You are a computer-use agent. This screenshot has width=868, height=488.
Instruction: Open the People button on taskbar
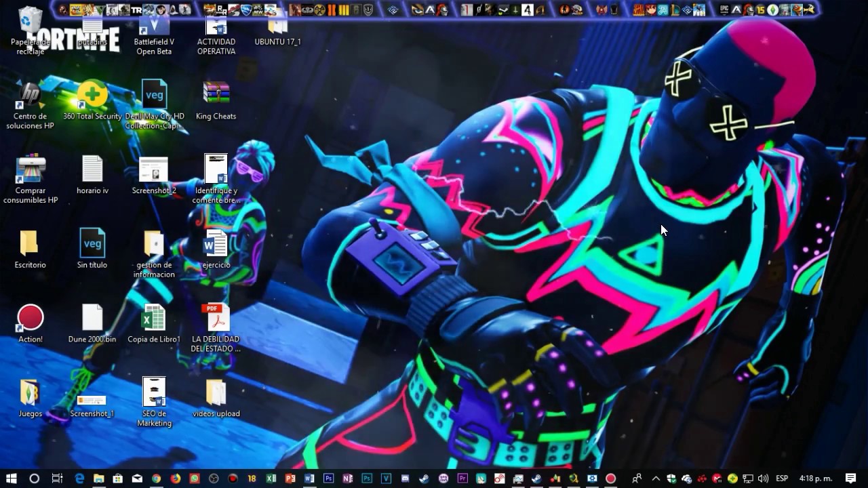[x=637, y=479]
